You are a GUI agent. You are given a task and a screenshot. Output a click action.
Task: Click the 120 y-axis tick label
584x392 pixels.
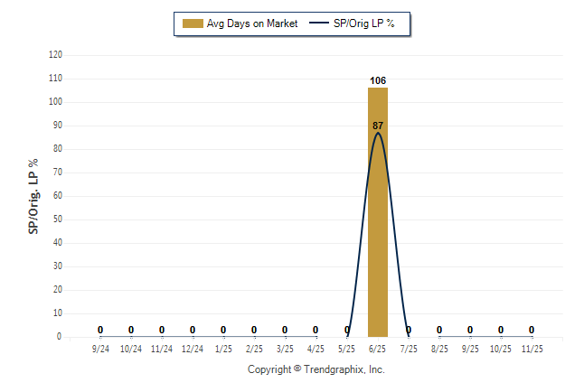click(x=55, y=55)
